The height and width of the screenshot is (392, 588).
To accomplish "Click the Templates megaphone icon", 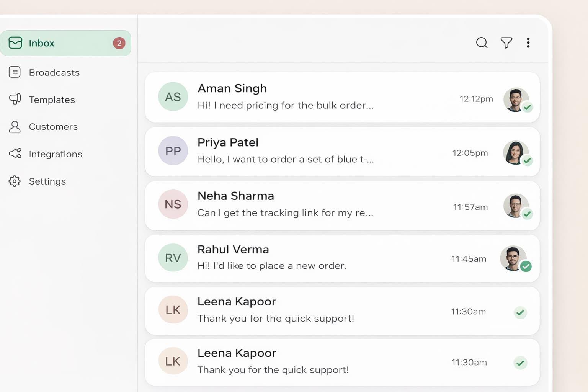I will point(15,99).
